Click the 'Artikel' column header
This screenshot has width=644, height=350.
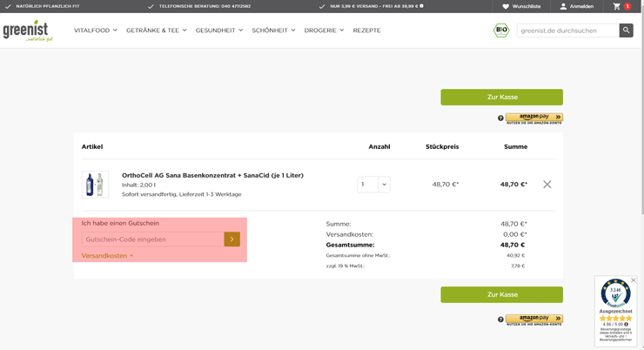click(92, 146)
